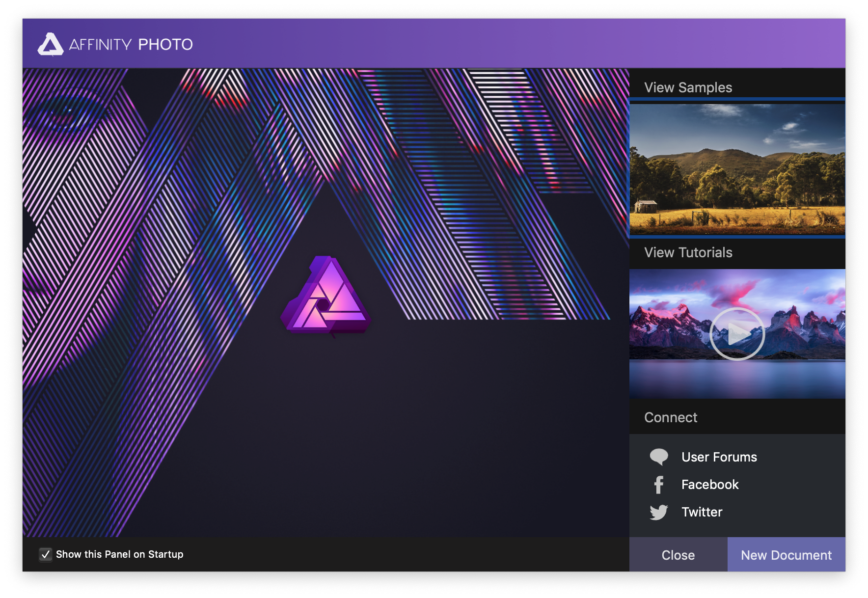Play the tutorials video preview

click(737, 334)
